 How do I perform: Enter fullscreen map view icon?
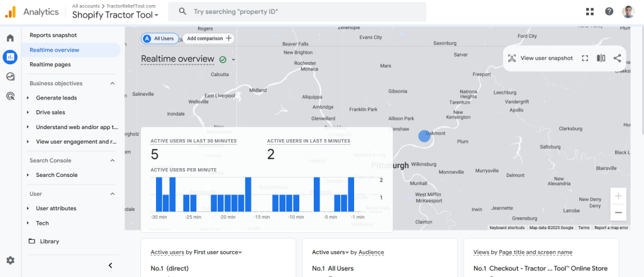coord(586,58)
